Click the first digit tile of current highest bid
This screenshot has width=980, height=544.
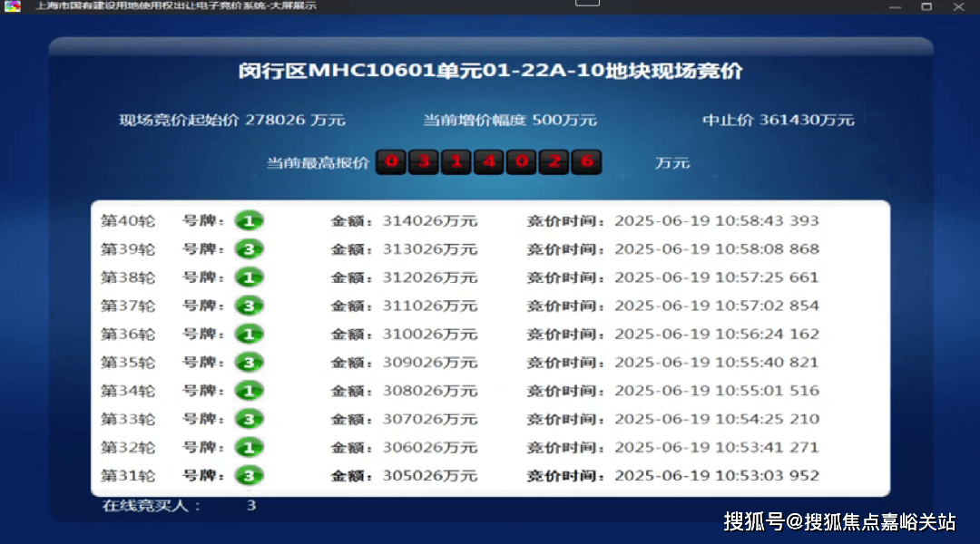(x=391, y=162)
